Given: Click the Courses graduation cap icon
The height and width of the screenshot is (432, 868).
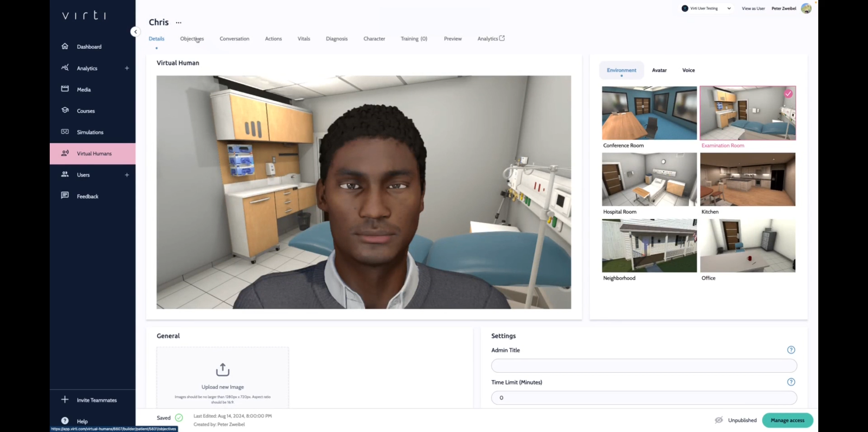Looking at the screenshot, I should point(65,110).
